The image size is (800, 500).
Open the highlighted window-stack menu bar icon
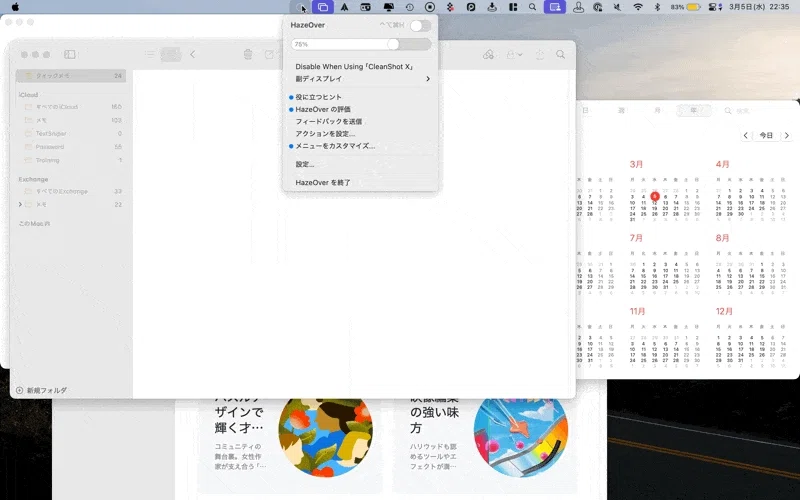[323, 7]
